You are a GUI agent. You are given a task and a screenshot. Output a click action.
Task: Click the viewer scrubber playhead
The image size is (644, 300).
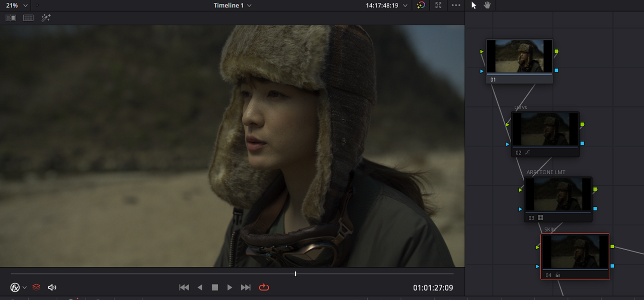click(295, 274)
